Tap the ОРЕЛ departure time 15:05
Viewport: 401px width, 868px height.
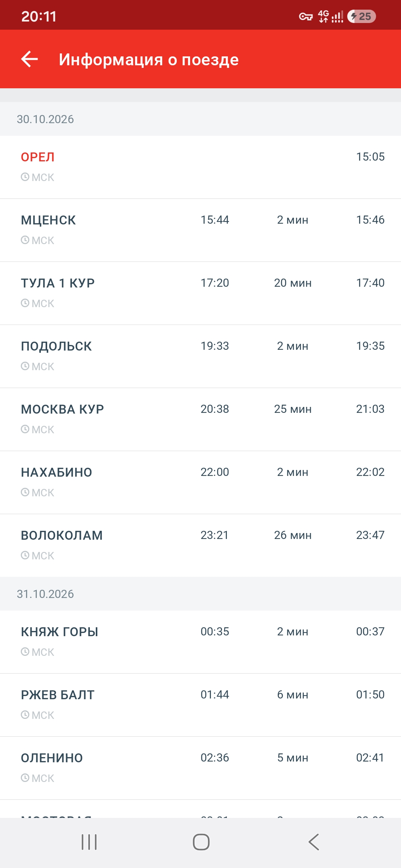click(370, 157)
